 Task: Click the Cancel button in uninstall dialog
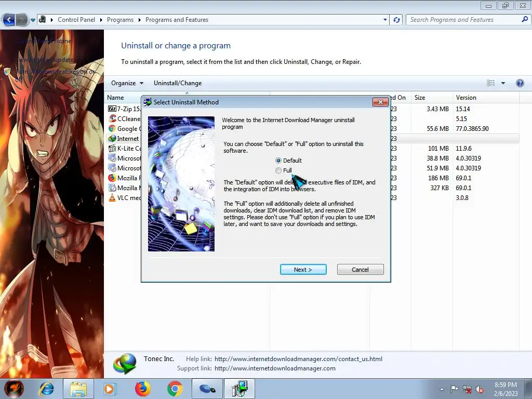point(361,270)
